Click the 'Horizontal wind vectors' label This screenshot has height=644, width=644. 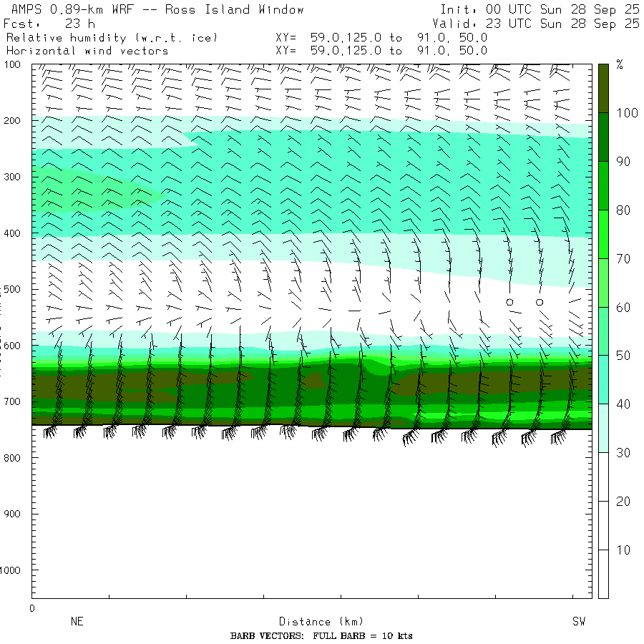[x=87, y=51]
